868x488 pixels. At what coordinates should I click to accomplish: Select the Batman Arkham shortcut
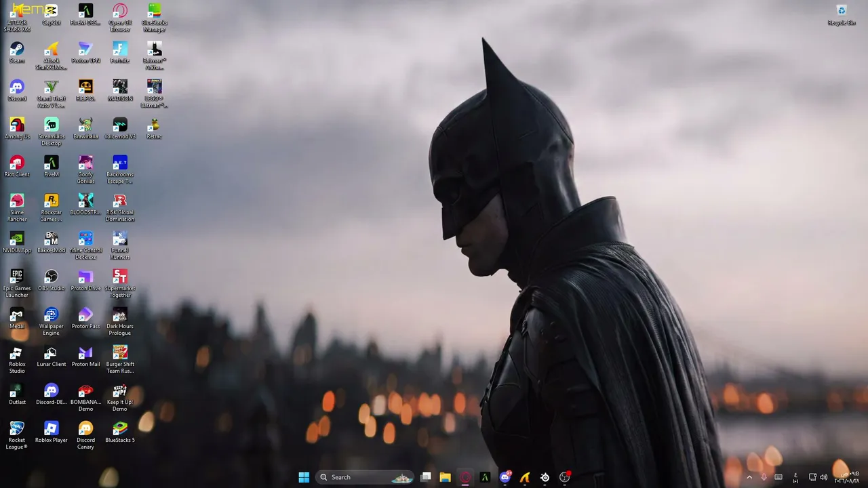(155, 56)
